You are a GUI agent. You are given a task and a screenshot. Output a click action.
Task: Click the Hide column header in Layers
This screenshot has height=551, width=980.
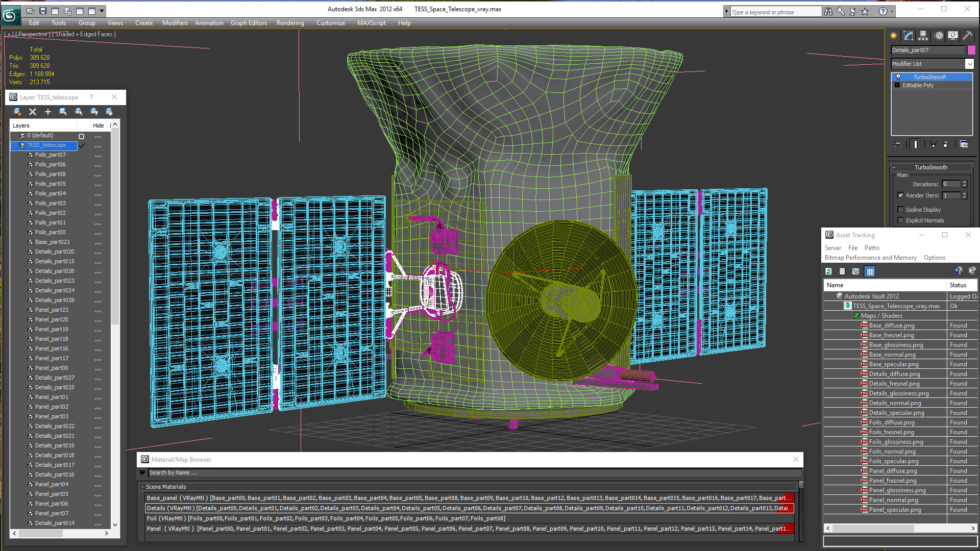pos(98,126)
